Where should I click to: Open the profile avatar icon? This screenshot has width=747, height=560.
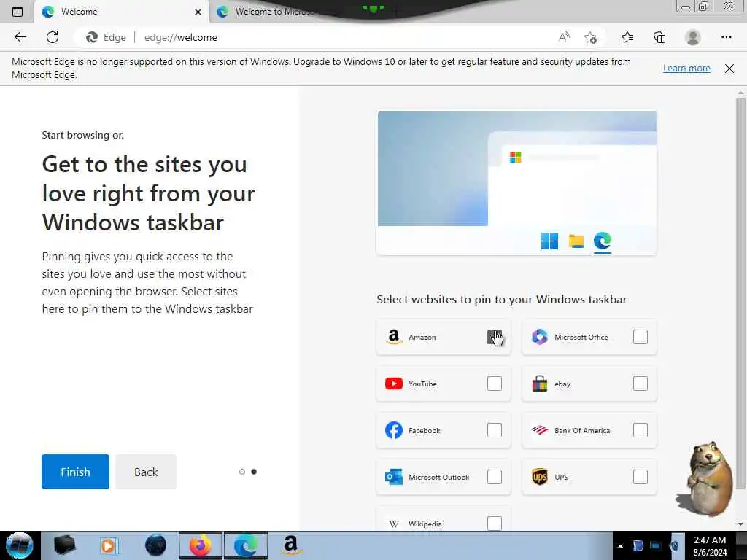[x=693, y=37]
